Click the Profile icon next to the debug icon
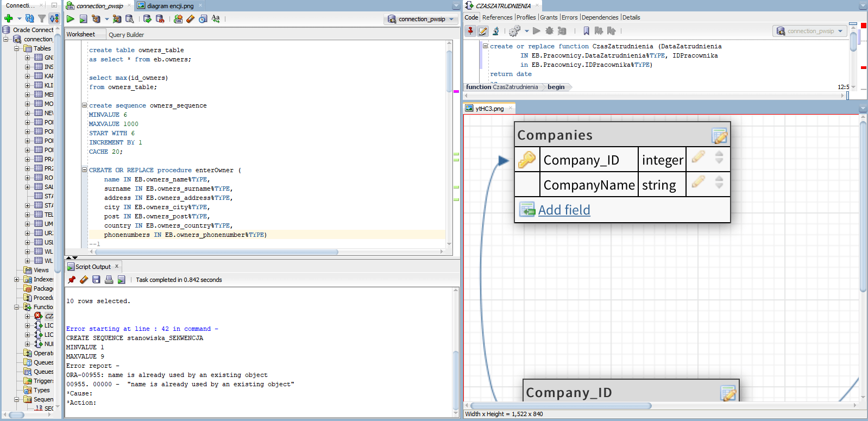 pos(562,31)
